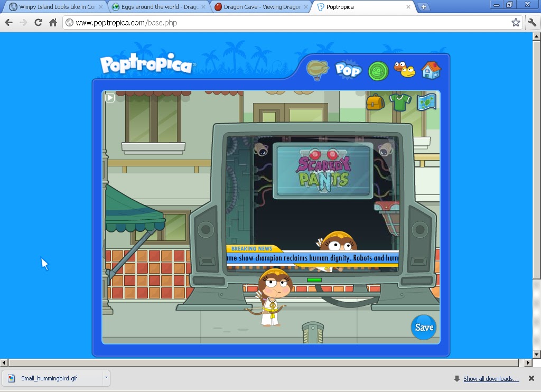Click the green power light on the TV
Viewport: 541px width, 392px height.
pos(314,280)
